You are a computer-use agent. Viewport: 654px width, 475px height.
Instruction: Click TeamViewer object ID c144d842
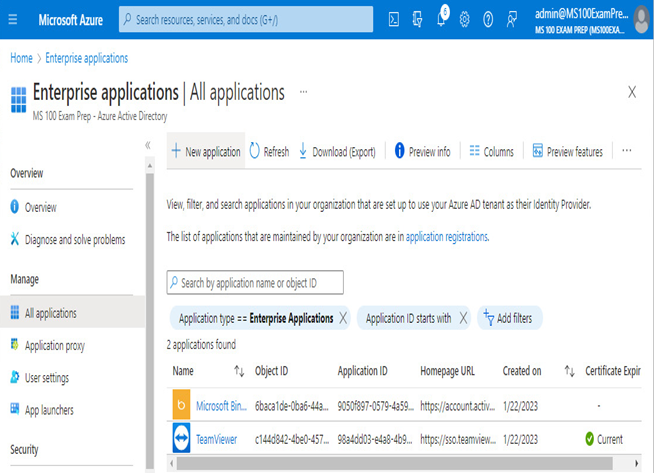click(292, 439)
